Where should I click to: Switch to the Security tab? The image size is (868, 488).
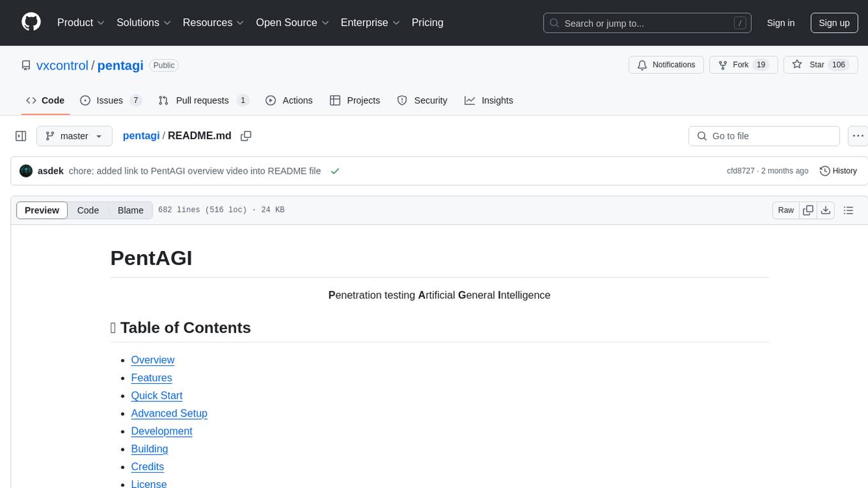pos(423,100)
